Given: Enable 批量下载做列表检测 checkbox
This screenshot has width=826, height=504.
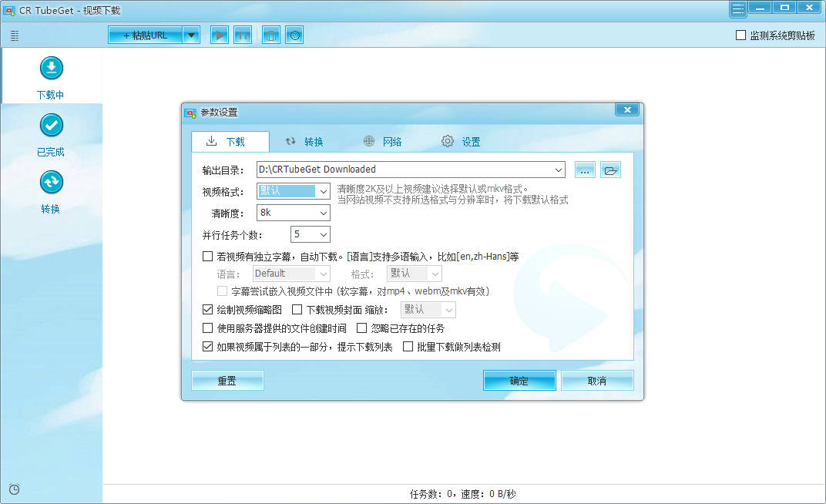Looking at the screenshot, I should (x=408, y=347).
